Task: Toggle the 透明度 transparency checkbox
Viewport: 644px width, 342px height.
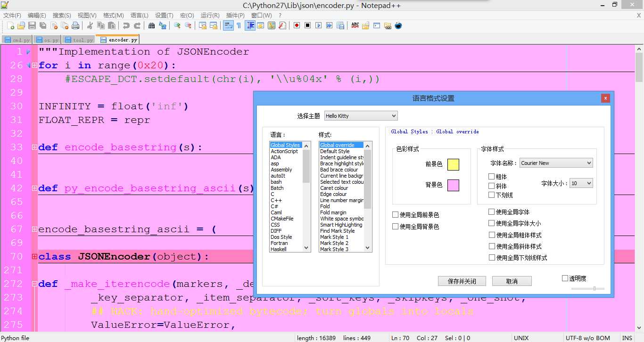Action: click(565, 278)
